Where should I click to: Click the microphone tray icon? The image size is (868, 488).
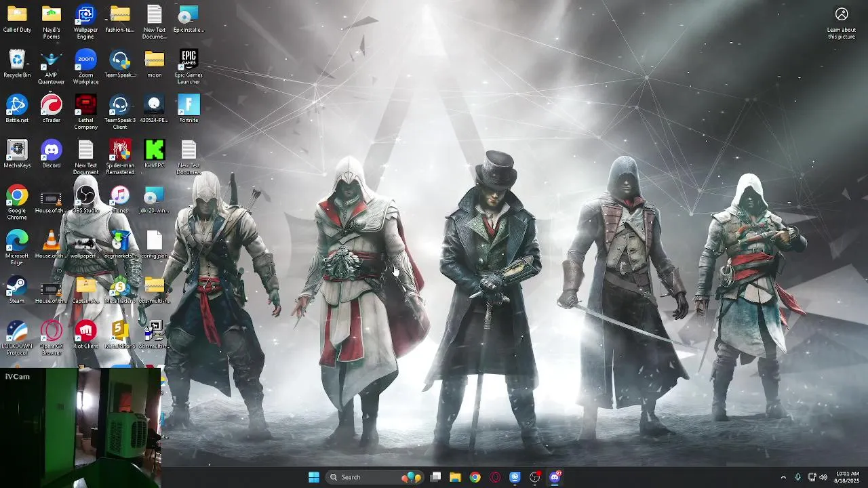[797, 477]
